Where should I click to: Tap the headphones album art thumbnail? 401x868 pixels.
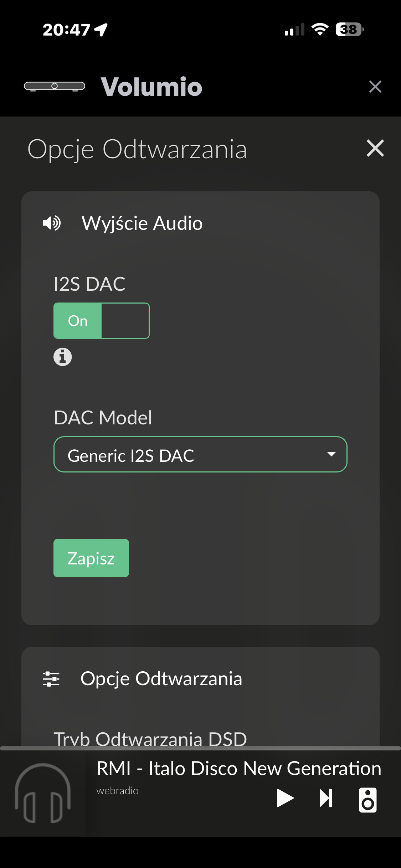(42, 794)
